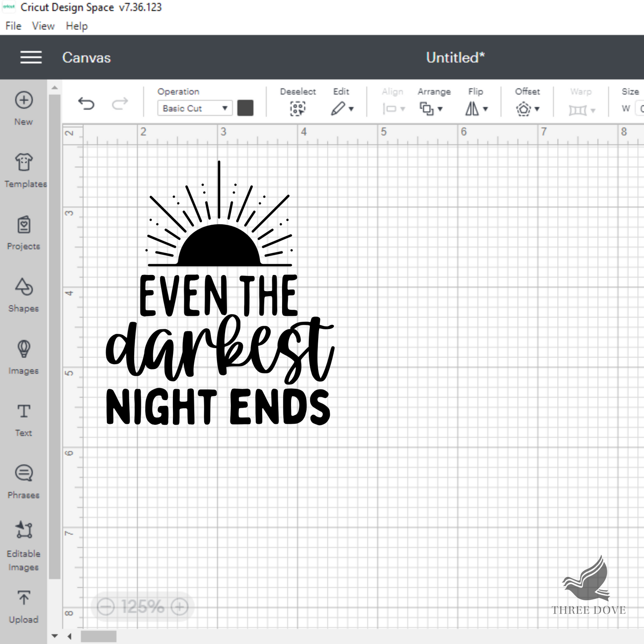Click the horizontal scrollbar thumb
644x644 pixels.
point(98,636)
